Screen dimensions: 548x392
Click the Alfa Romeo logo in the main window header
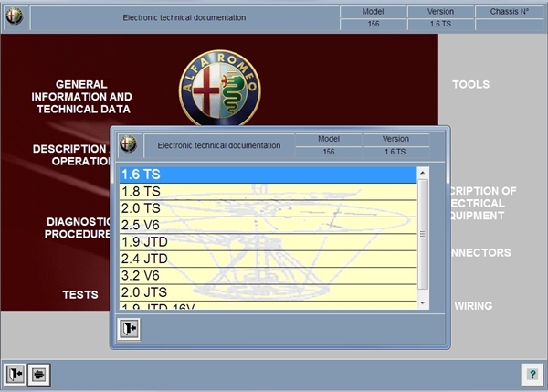(15, 16)
